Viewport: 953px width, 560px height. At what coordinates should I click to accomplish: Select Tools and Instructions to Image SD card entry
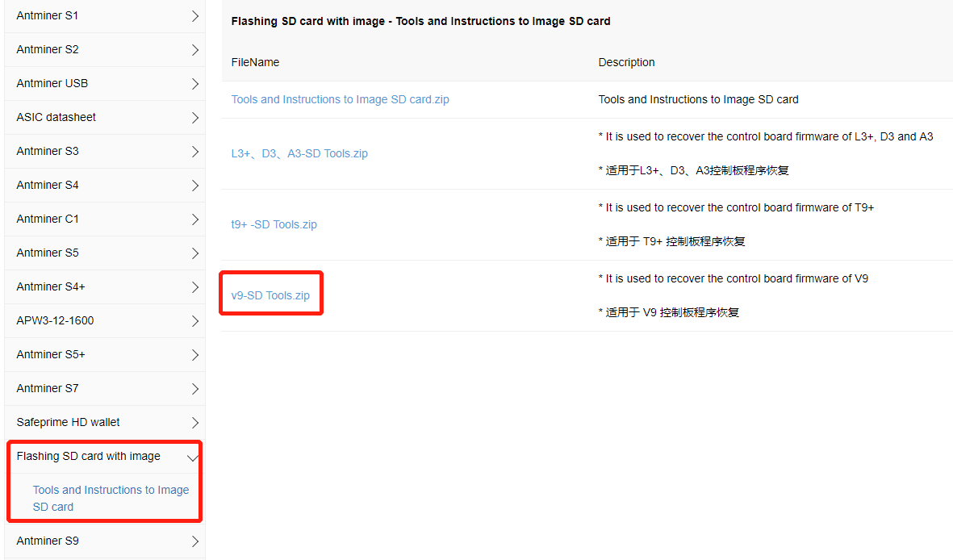[111, 498]
